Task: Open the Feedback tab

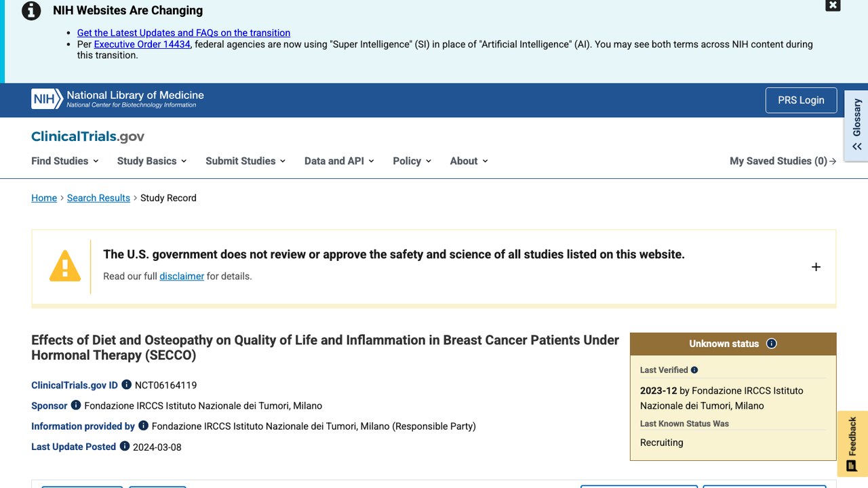Action: (852, 444)
